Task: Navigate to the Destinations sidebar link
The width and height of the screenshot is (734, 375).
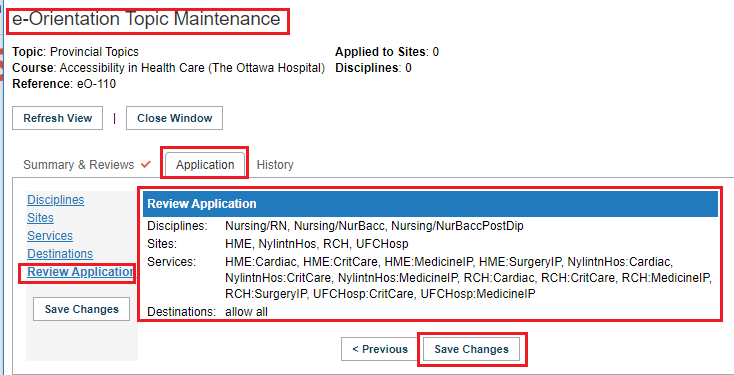Action: coord(60,254)
